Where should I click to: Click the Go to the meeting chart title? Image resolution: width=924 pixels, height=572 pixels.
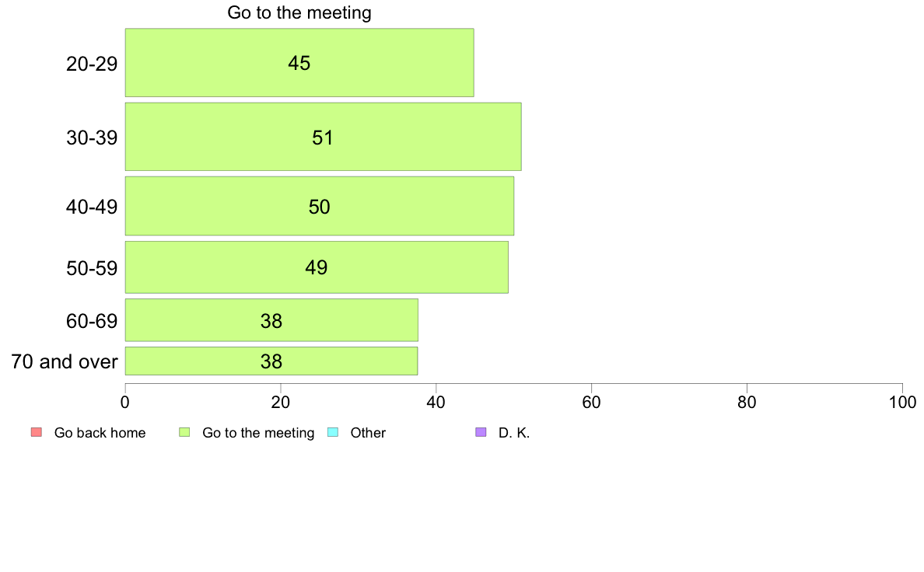(x=299, y=12)
